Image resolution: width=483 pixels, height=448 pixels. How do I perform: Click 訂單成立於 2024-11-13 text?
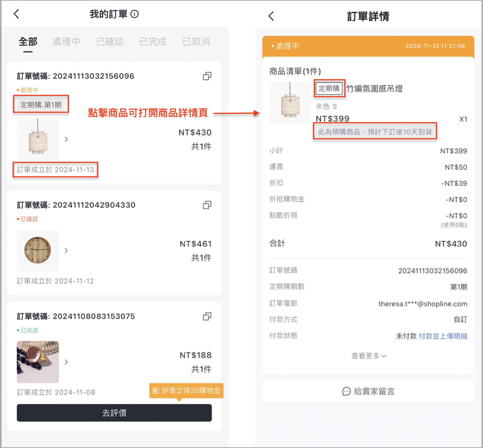(55, 170)
